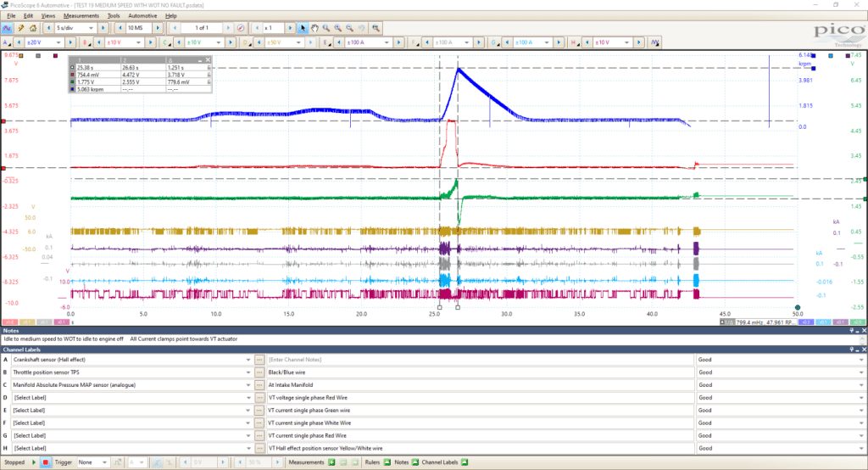Click Channel A notes input field
The width and height of the screenshot is (868, 470).
pos(480,360)
